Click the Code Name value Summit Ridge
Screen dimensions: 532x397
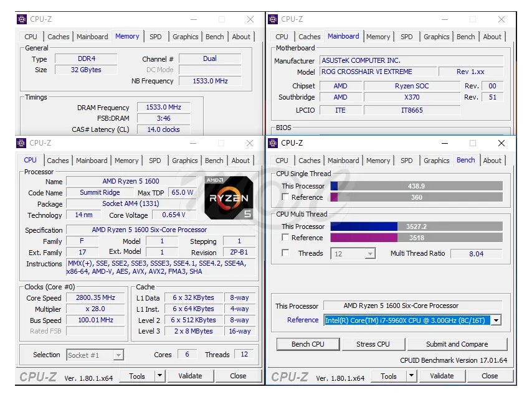(x=100, y=192)
